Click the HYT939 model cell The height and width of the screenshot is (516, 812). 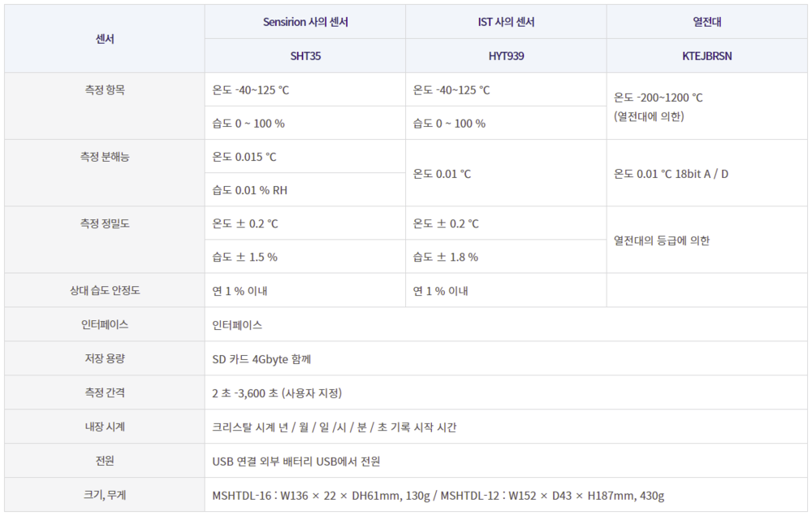(506, 56)
